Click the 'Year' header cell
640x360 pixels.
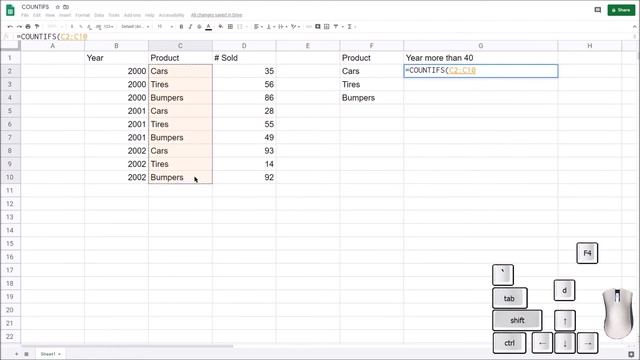click(116, 58)
